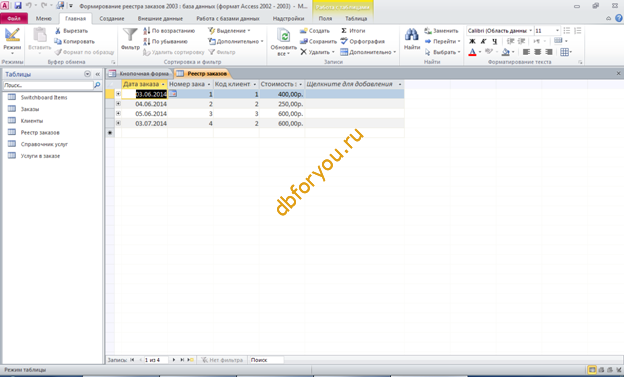Save the database via quick access toolbar
Viewport: 624px width, 377px height.
[18, 6]
